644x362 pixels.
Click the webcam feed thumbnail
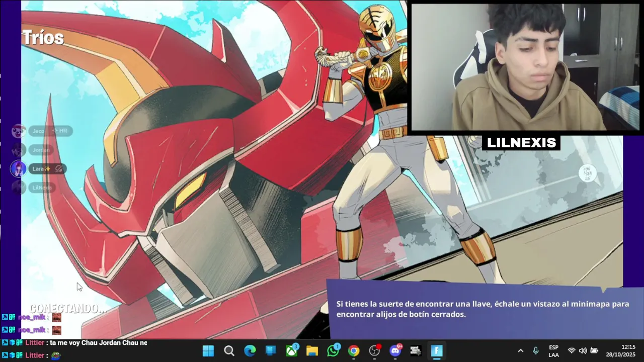click(x=525, y=67)
